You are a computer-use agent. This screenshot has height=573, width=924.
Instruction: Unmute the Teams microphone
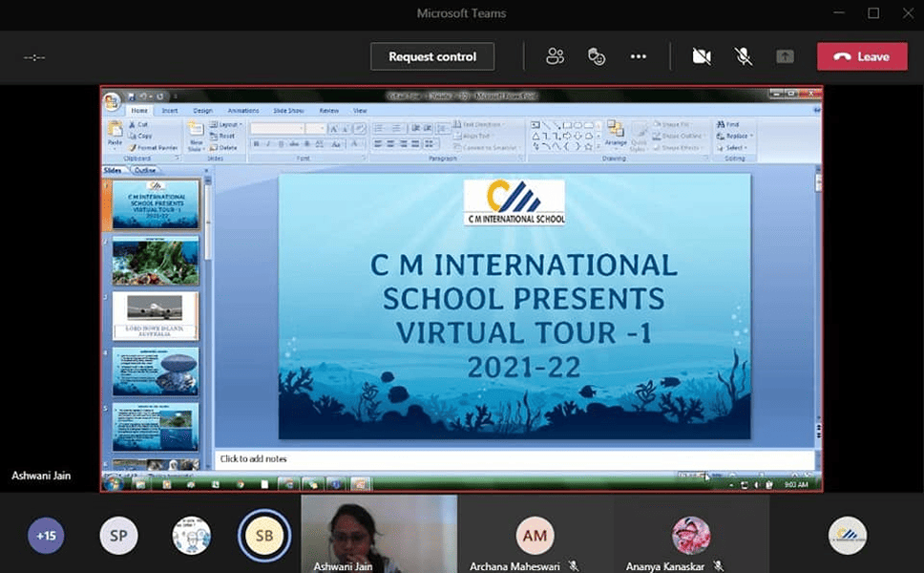[x=743, y=56]
